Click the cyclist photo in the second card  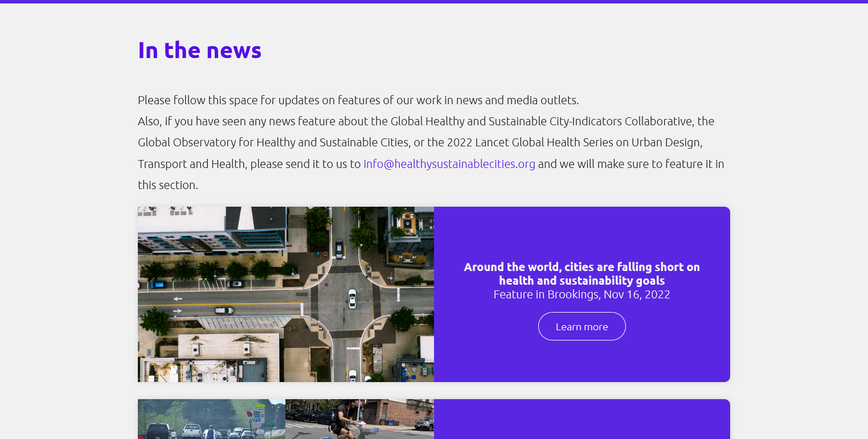[359, 419]
